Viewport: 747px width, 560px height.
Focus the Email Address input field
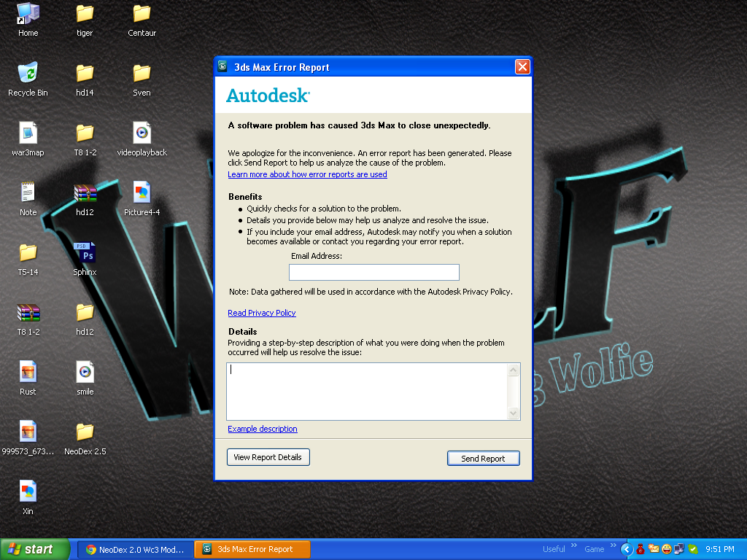[x=374, y=273]
